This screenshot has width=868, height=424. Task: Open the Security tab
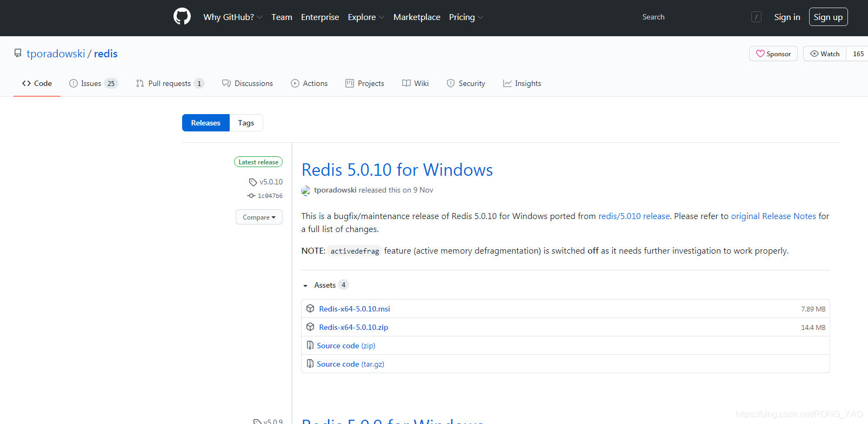click(466, 83)
